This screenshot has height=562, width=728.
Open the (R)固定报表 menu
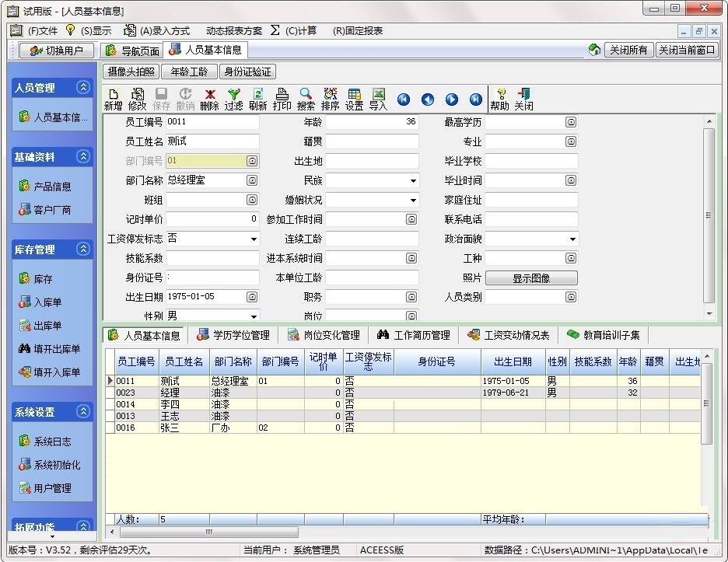(358, 31)
